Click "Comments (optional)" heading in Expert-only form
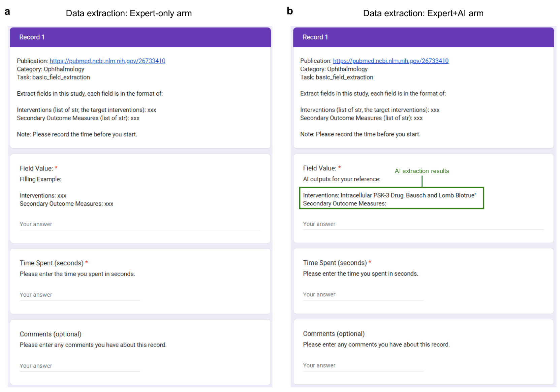 pyautogui.click(x=51, y=334)
